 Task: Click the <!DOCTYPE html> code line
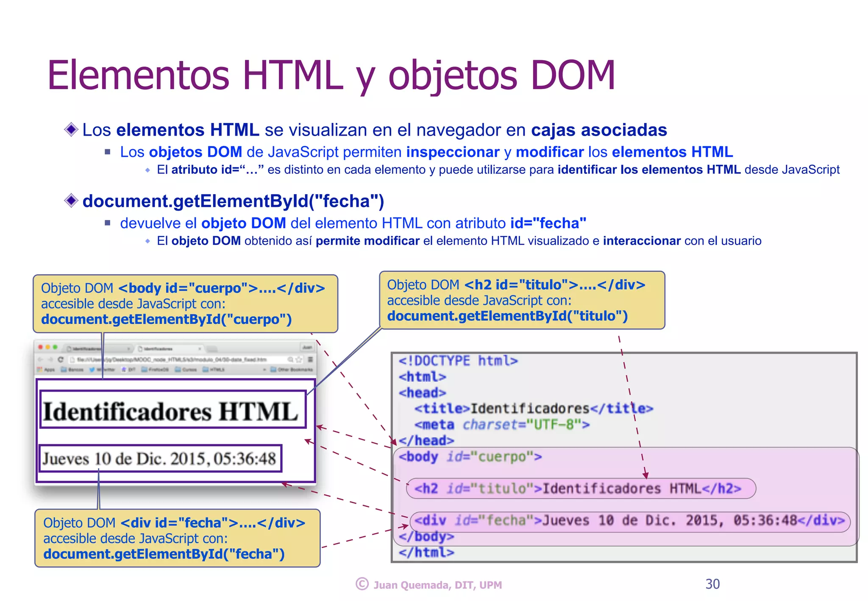tap(458, 361)
